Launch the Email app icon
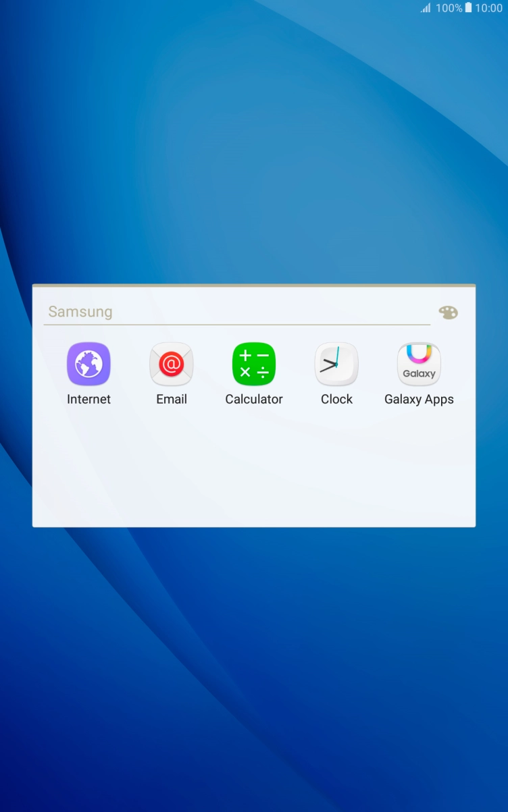 171,364
